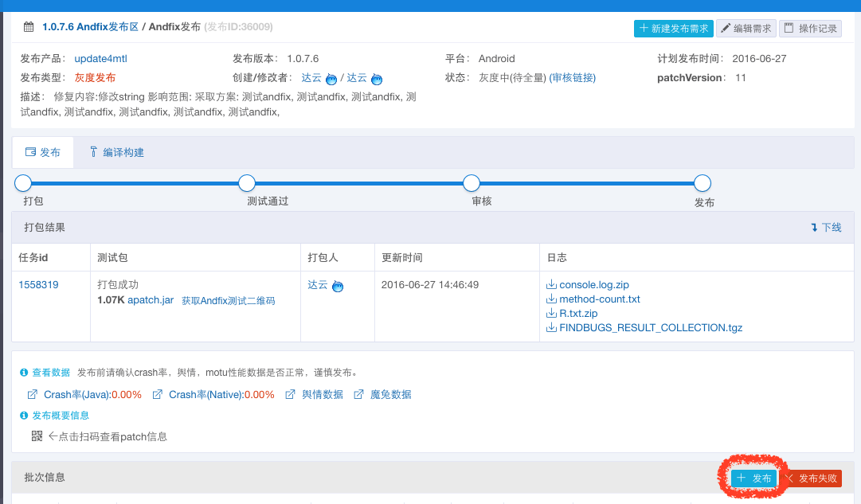The width and height of the screenshot is (861, 504).
Task: Click the 魔兔数据 external link icon
Action: point(359,395)
